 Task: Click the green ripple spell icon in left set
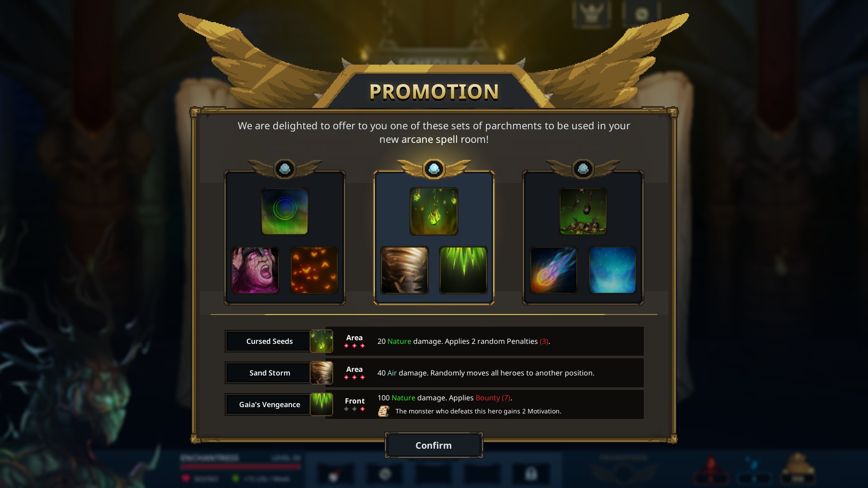(284, 211)
